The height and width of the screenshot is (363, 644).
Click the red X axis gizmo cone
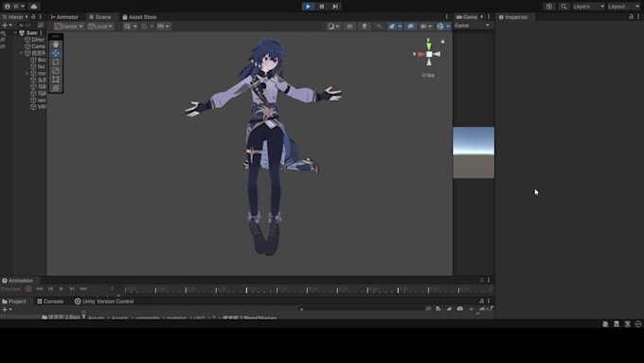(x=420, y=54)
